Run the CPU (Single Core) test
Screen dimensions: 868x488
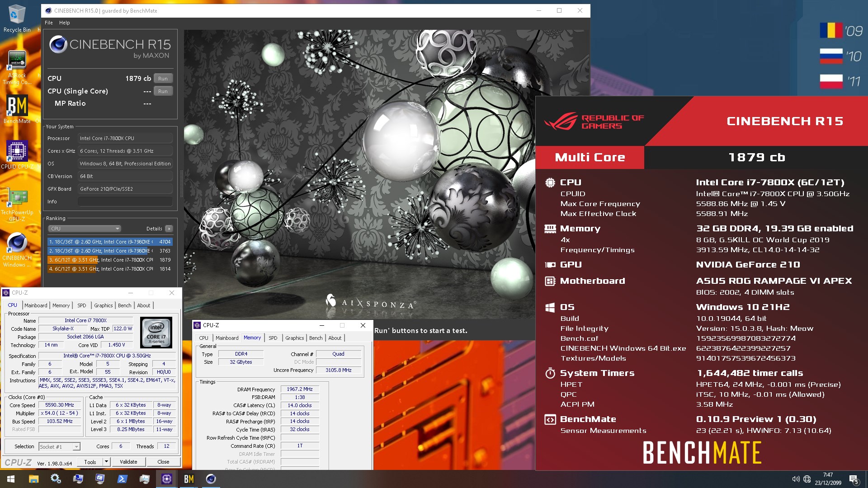163,91
